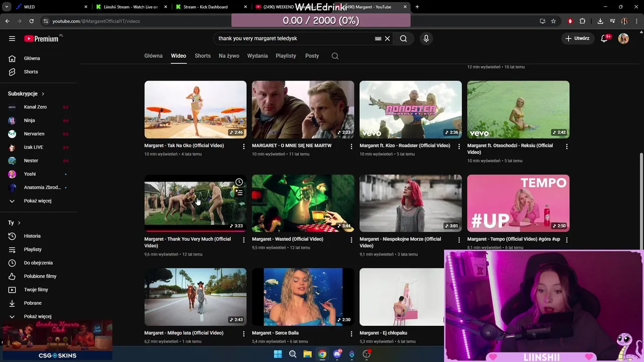Screen dimensions: 644x362
Task: Search within channel using magnifier icon
Action: 335,56
